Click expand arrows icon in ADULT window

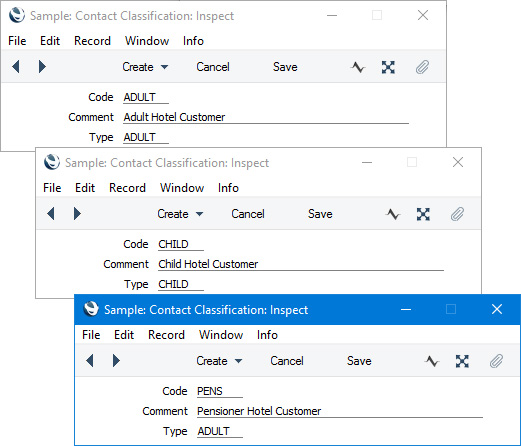tap(388, 67)
